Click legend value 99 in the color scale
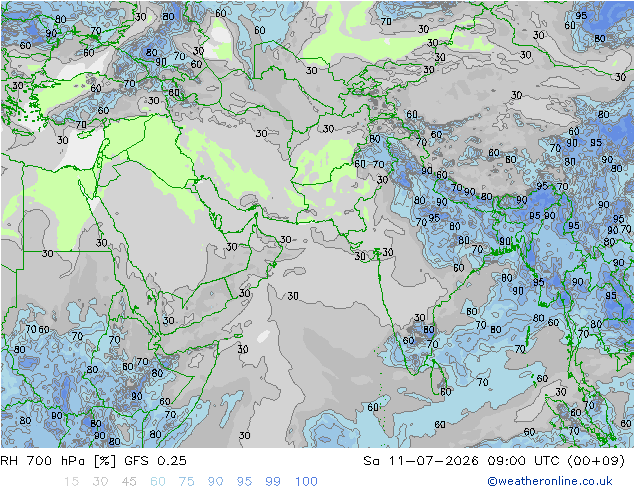 point(273,482)
